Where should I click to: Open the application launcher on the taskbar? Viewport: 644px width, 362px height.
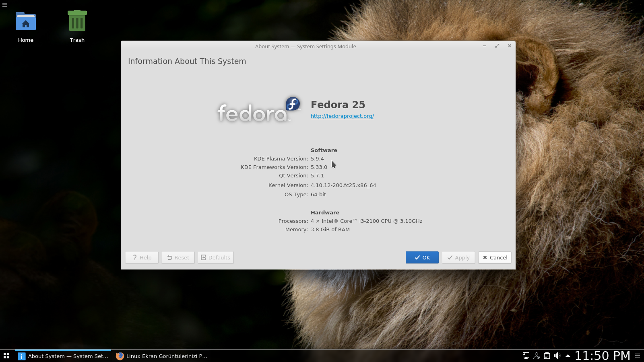[x=6, y=356]
